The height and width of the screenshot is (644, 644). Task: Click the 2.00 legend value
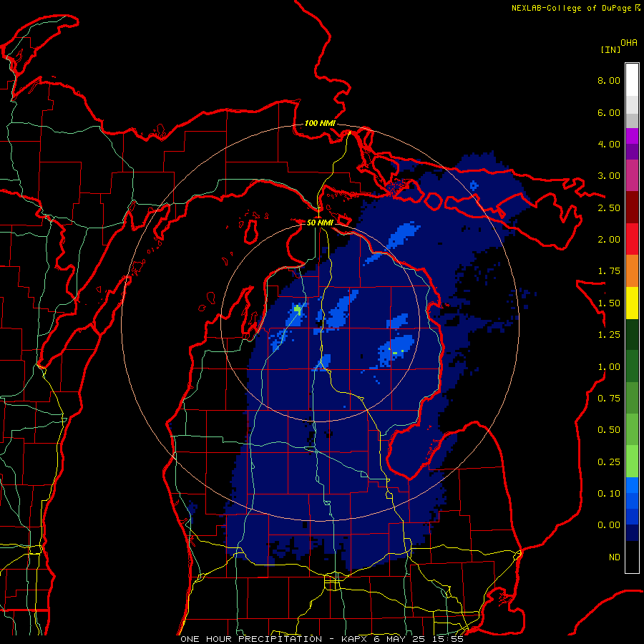pos(609,240)
